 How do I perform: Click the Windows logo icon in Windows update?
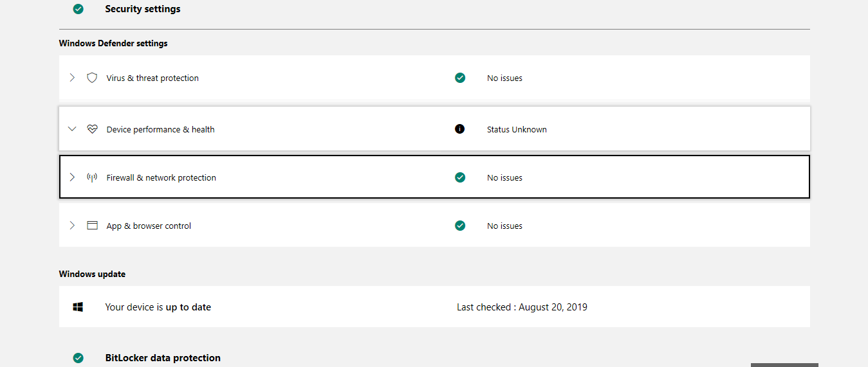(78, 307)
